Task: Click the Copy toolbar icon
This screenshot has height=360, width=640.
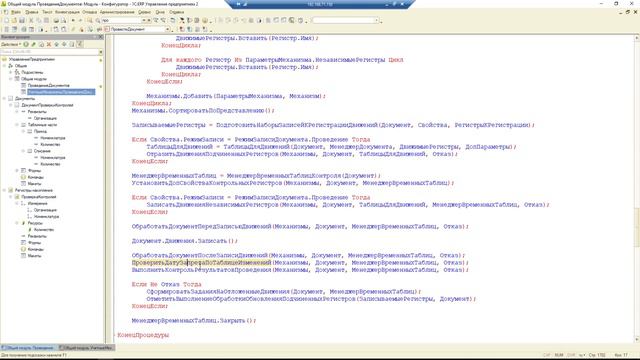Action: tap(39, 20)
